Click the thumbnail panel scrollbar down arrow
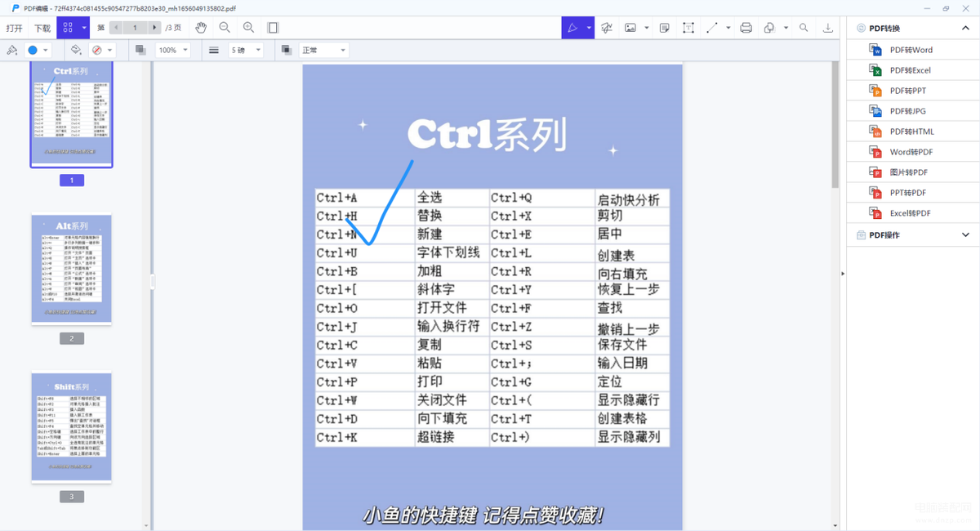The height and width of the screenshot is (531, 980). [x=146, y=526]
